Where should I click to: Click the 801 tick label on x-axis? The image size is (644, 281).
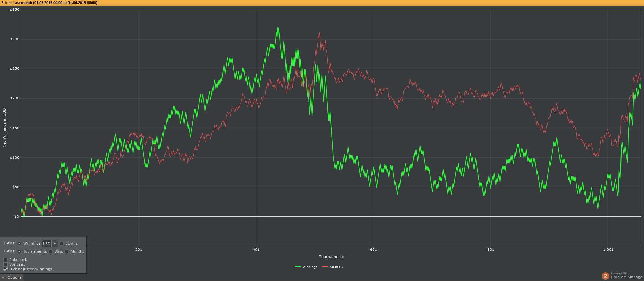click(491, 249)
